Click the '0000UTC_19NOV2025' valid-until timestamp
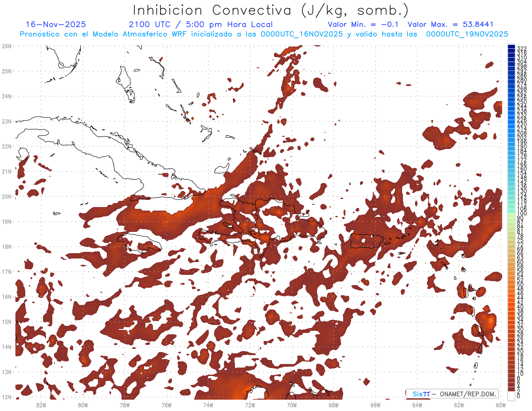532x411 pixels. 467,34
